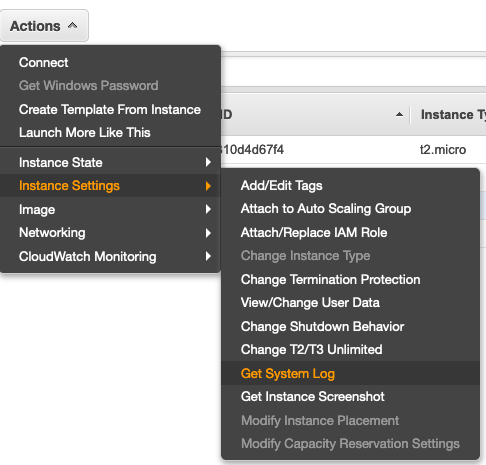Viewport: 486px width, 465px height.
Task: Open the Actions dropdown button
Action: click(44, 26)
